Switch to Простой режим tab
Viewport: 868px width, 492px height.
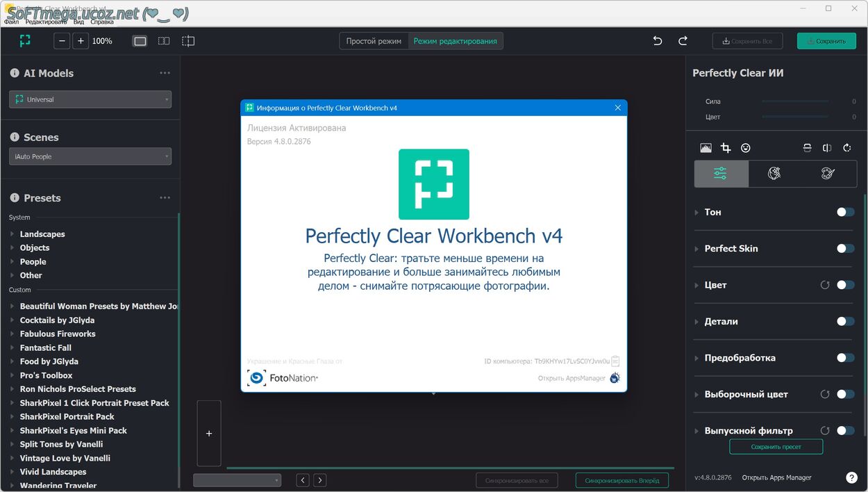tap(374, 41)
